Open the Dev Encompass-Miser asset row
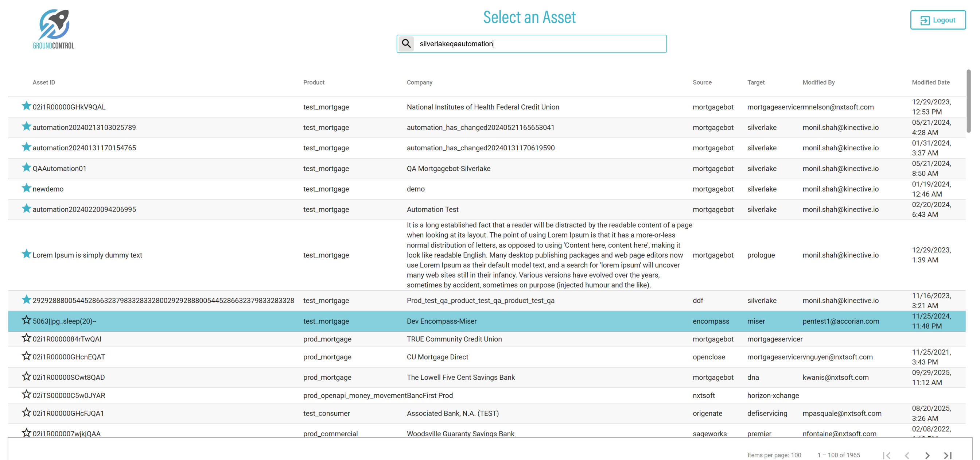 (441, 321)
